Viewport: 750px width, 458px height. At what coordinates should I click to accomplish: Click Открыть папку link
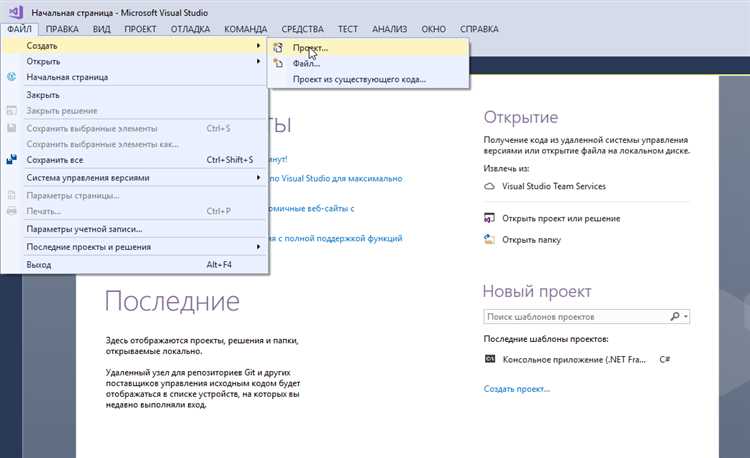pos(531,240)
